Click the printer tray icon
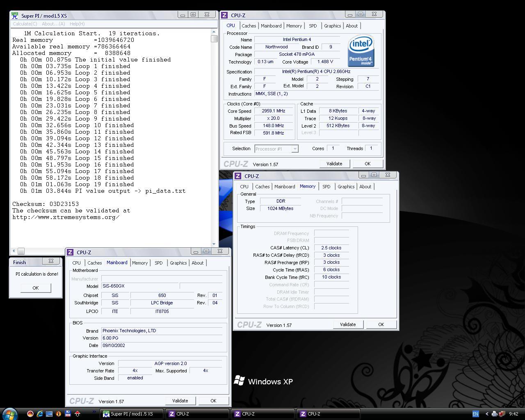 (494, 414)
